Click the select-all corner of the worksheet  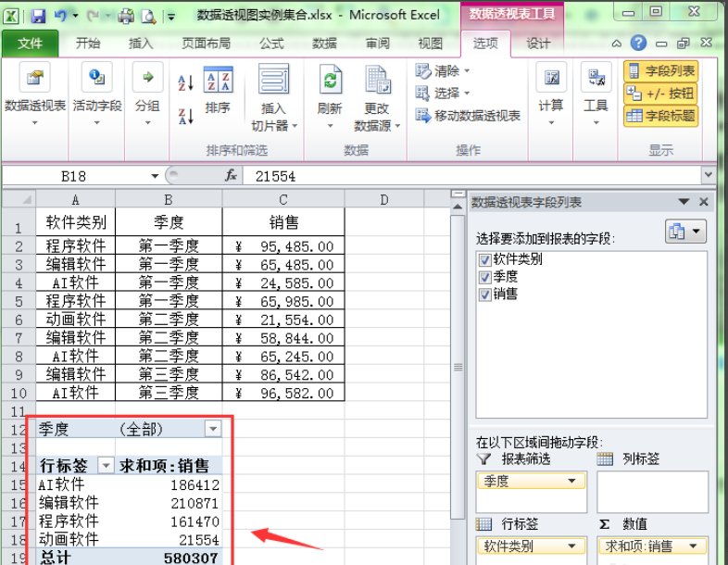pos(19,199)
